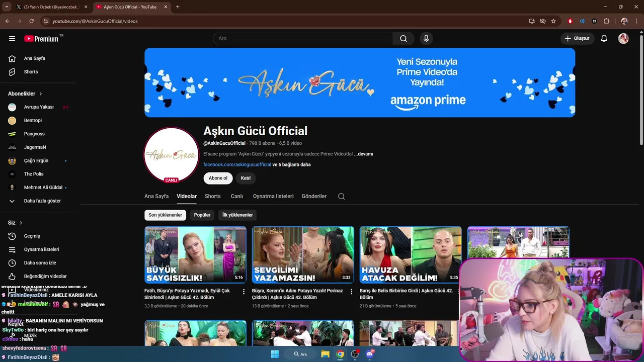
Task: Switch to channel Ana Sayfa tab
Action: click(x=156, y=196)
